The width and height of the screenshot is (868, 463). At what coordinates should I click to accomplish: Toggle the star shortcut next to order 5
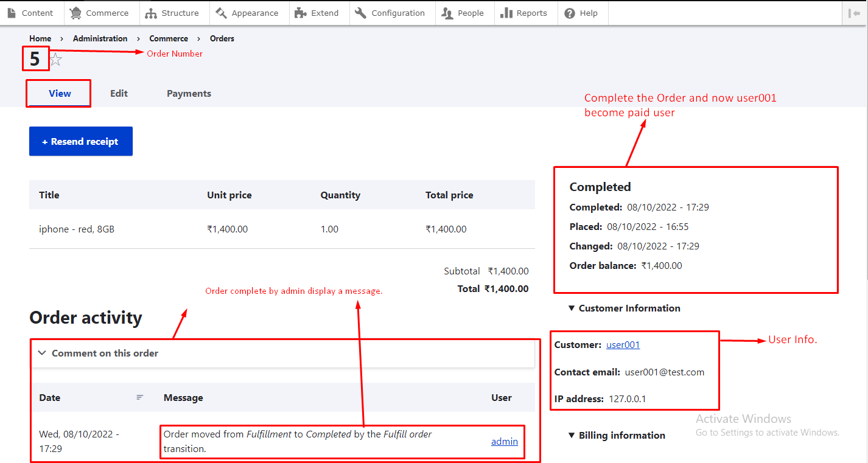coord(56,60)
